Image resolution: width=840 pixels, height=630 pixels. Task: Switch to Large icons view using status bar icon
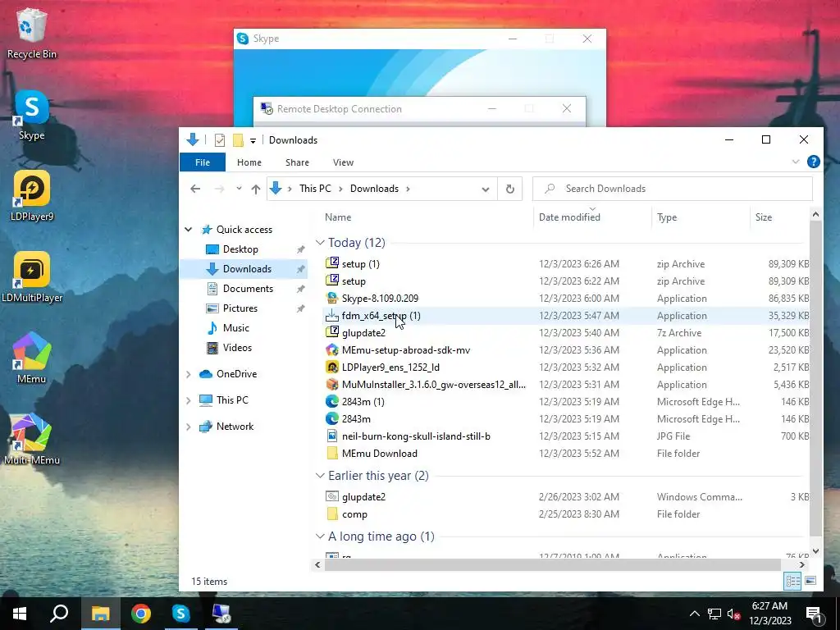[810, 581]
